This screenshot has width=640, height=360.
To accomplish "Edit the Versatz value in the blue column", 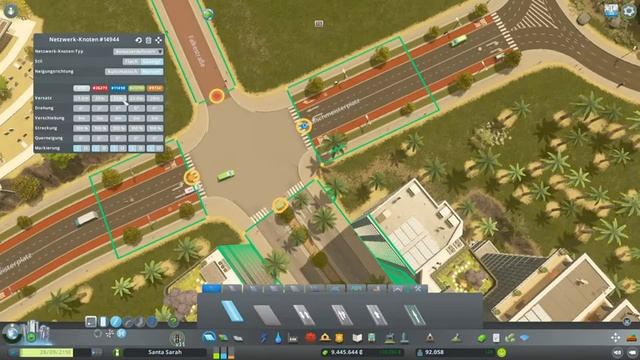I will point(118,98).
